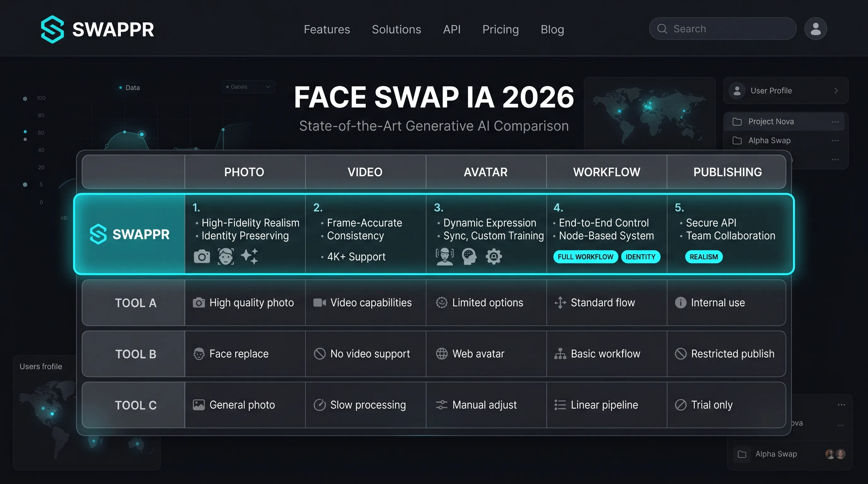Click the avatar capture icon in SWAPPR avatar cell
The image size is (868, 484).
pos(445,257)
